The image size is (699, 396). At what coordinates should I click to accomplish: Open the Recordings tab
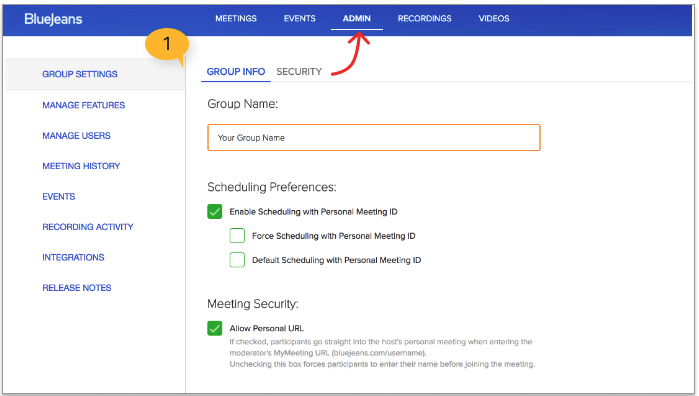pyautogui.click(x=424, y=19)
